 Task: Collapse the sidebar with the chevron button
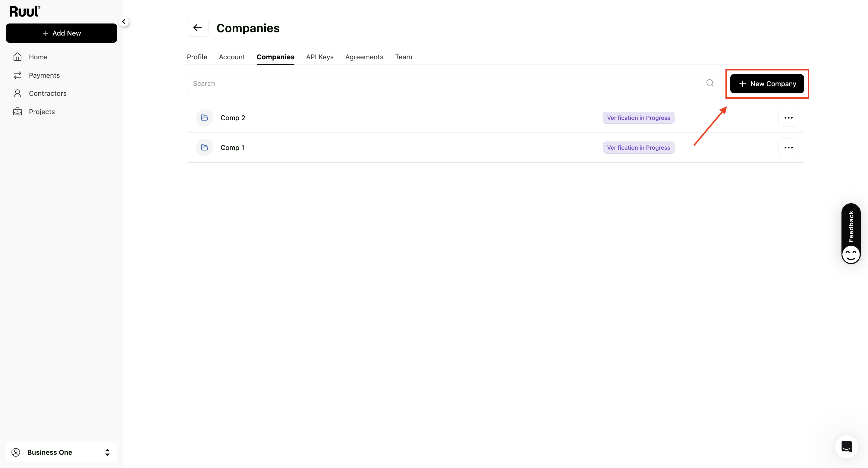124,22
